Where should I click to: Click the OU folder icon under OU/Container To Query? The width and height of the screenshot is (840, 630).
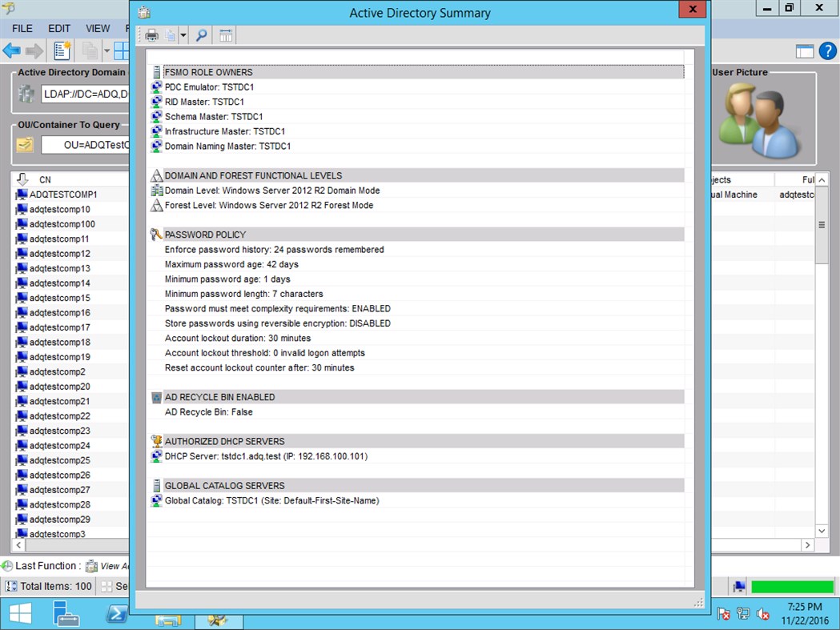pyautogui.click(x=25, y=145)
